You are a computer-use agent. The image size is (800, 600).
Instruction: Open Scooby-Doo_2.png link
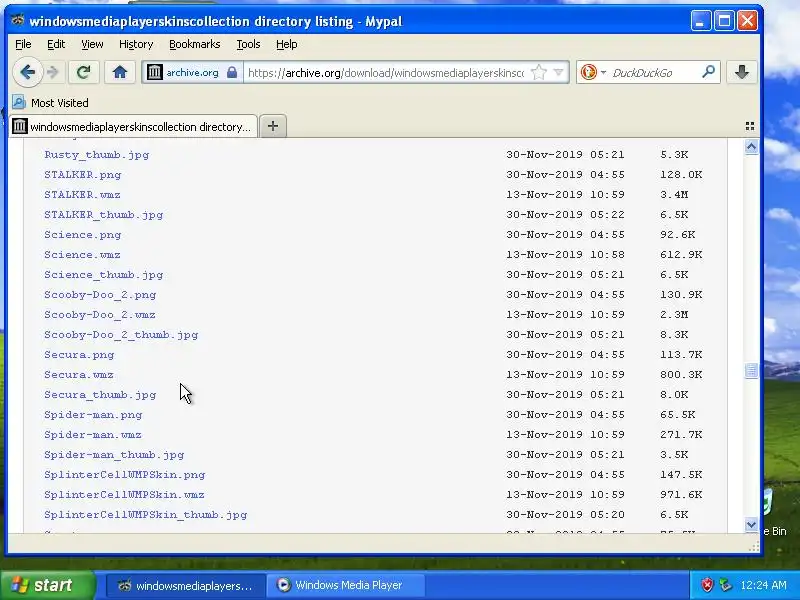pyautogui.click(x=100, y=295)
